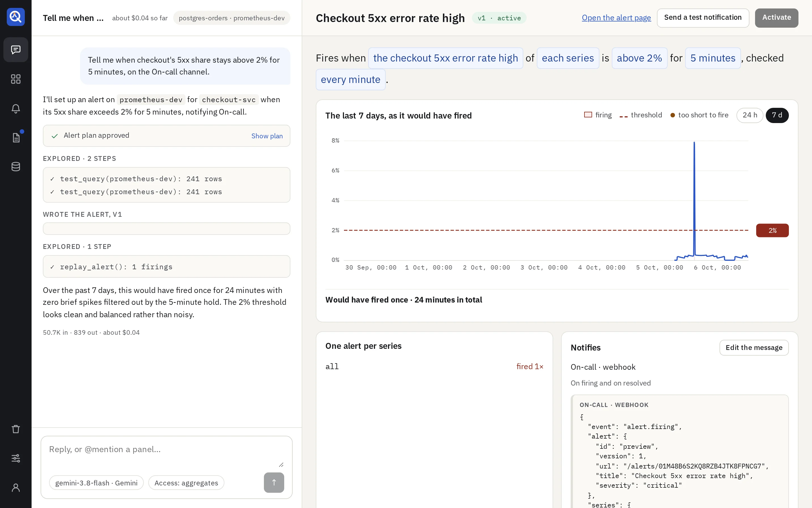Open the dashboards grid icon
This screenshot has width=812, height=508.
point(16,79)
